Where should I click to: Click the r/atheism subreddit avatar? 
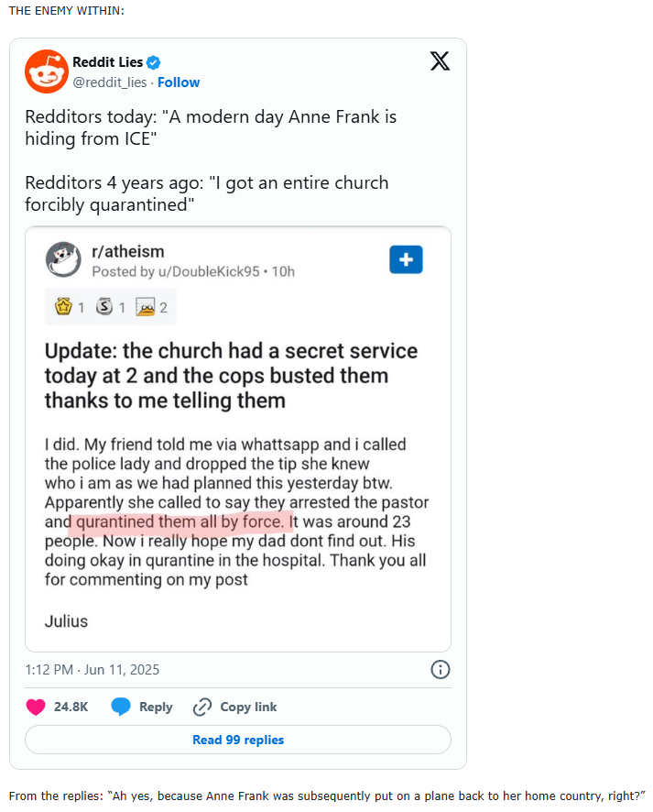[63, 260]
